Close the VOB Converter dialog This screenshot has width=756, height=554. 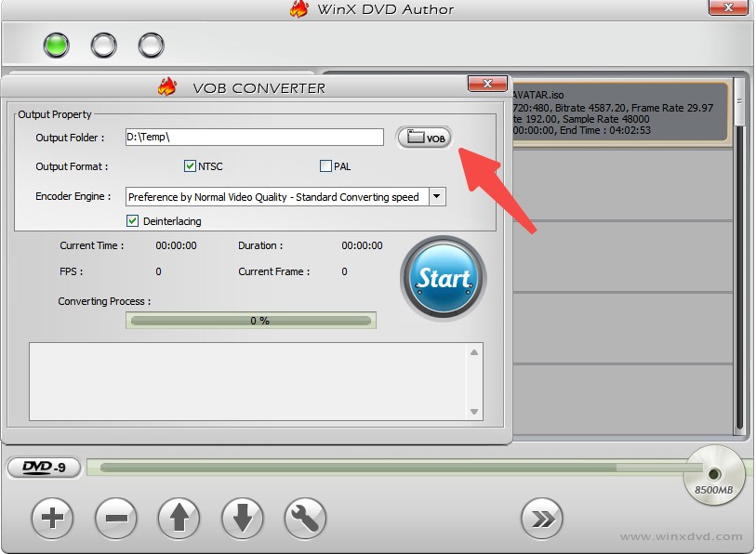(486, 86)
